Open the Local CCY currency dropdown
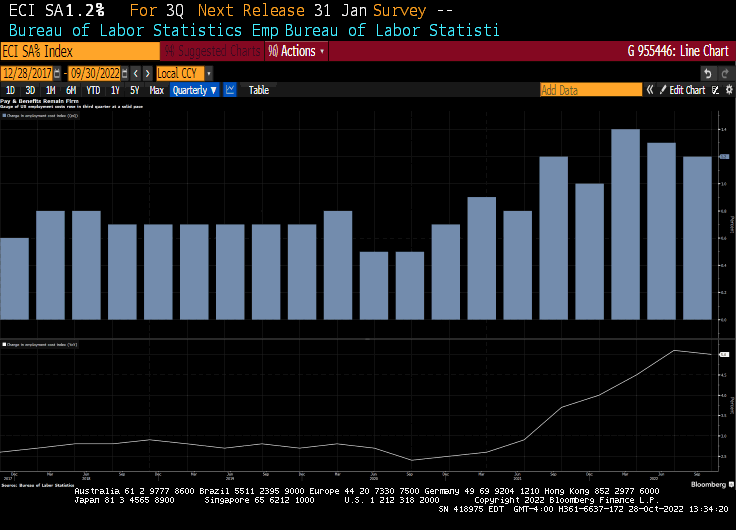 183,73
